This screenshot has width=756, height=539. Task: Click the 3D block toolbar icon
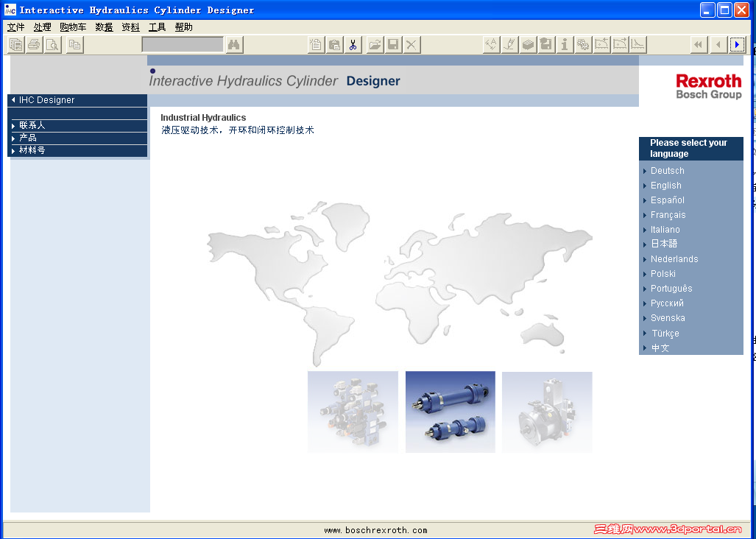point(529,45)
